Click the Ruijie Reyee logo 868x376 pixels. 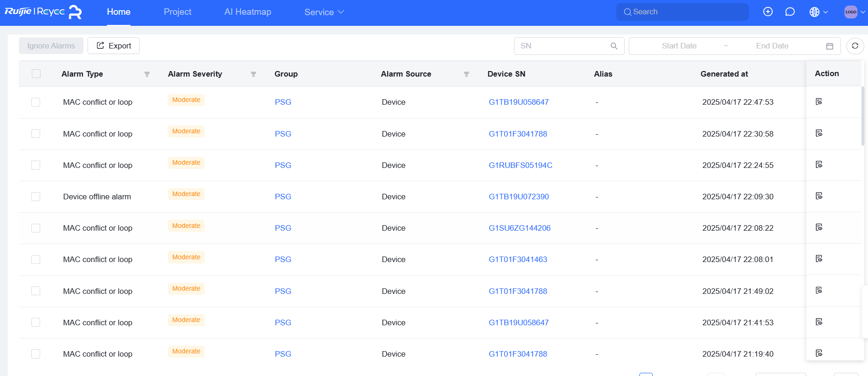click(x=43, y=12)
